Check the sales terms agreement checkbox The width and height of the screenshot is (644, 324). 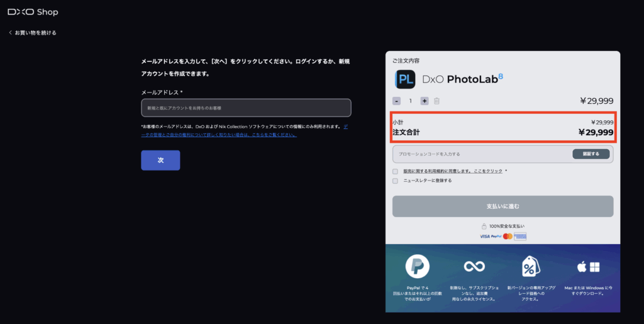[395, 171]
